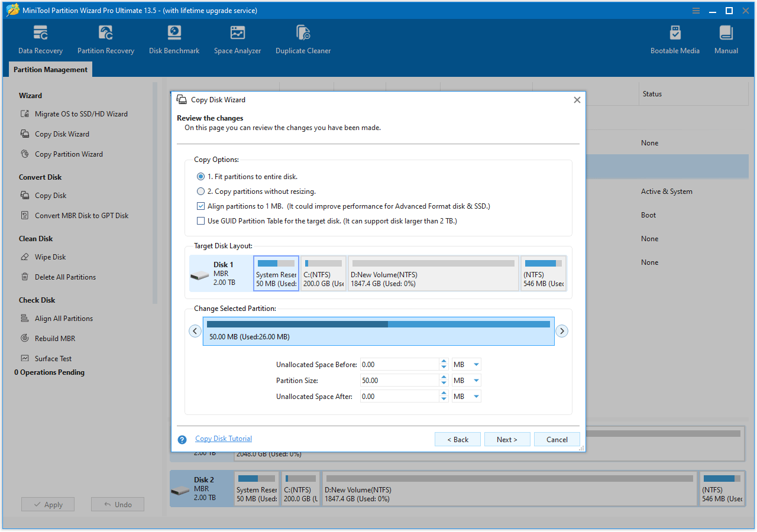
Task: Launch the Disk Benchmark tool
Action: click(174, 38)
